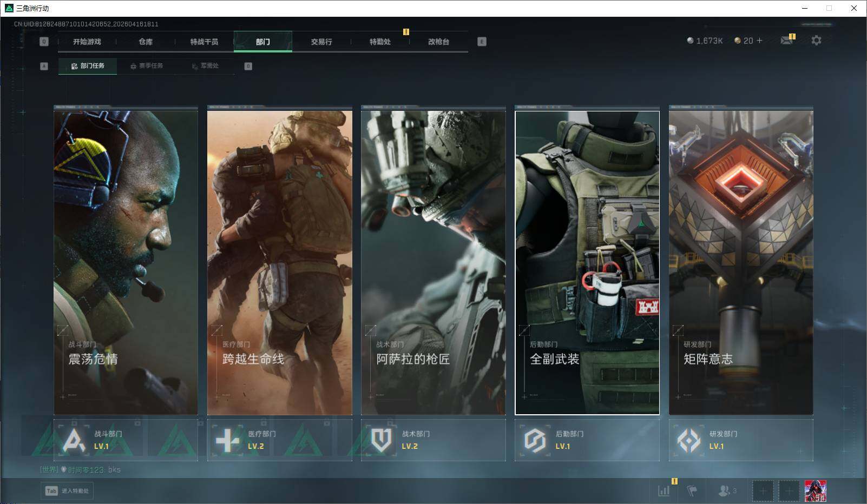
Task: Click the E next-tab key icon
Action: coord(482,42)
